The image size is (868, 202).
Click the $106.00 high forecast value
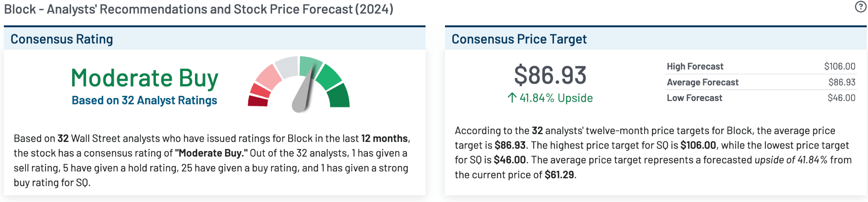[840, 66]
